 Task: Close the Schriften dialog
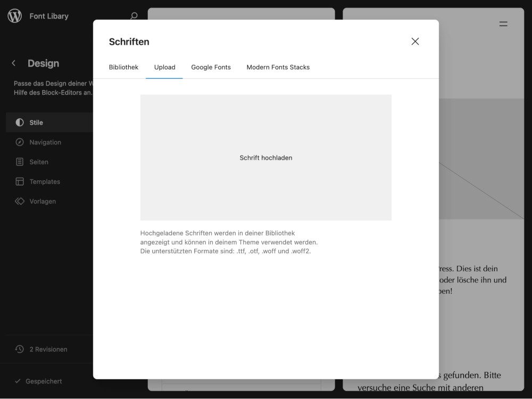pos(415,41)
